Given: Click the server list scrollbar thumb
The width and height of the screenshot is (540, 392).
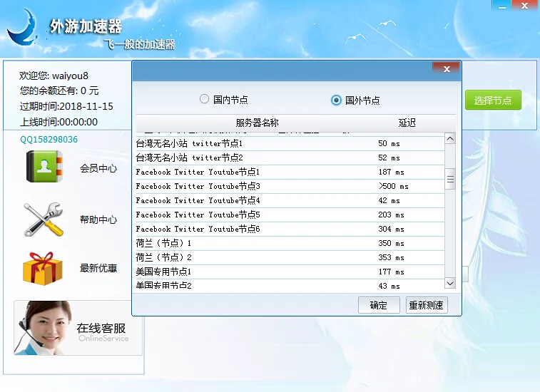Looking at the screenshot, I should coord(449,180).
